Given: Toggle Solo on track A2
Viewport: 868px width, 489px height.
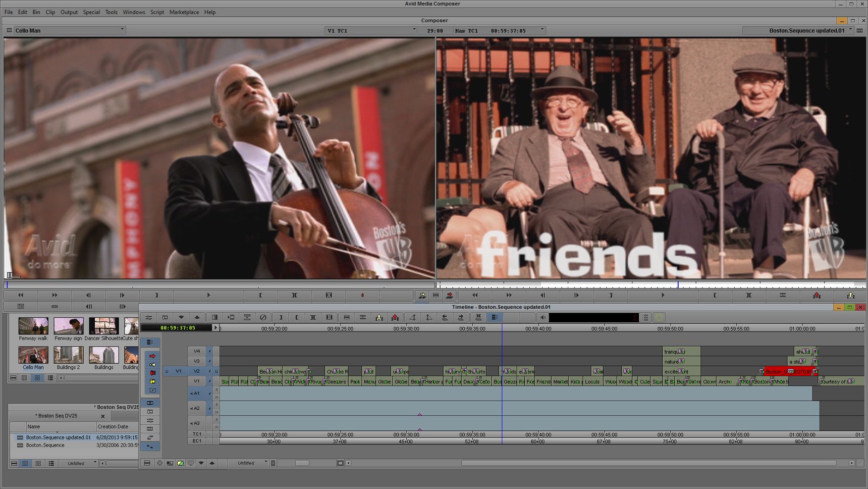Looking at the screenshot, I should (x=216, y=405).
